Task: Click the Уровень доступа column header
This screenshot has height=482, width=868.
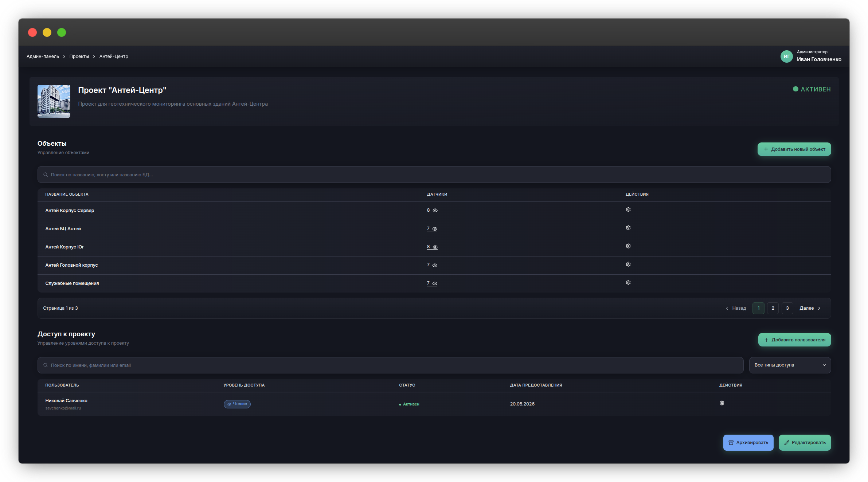Action: (244, 385)
